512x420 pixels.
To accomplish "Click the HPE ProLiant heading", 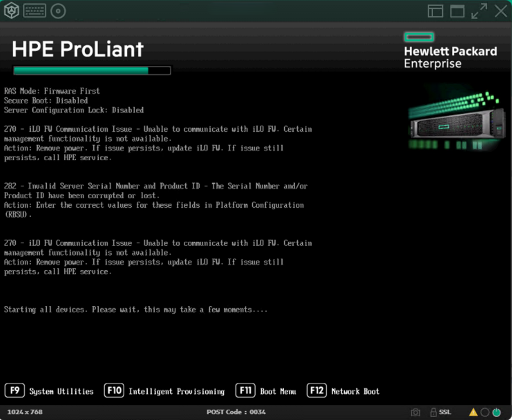I will tap(78, 49).
